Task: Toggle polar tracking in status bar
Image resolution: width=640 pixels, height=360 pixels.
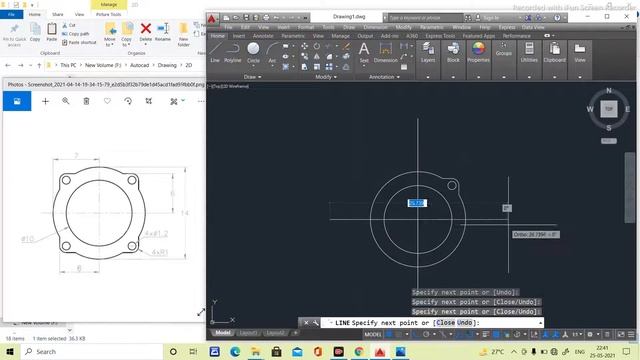Action: [x=426, y=334]
